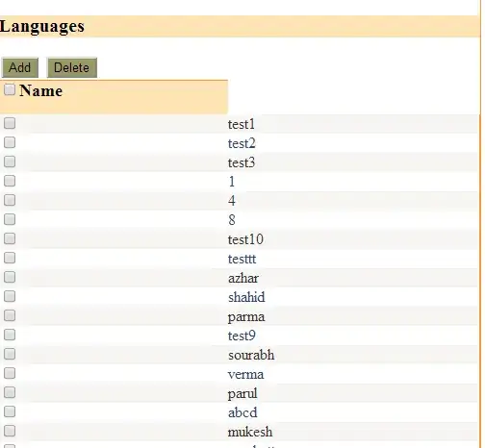This screenshot has width=485, height=448.
Task: Toggle the select-all checkbox beside Name
Action: 10,89
